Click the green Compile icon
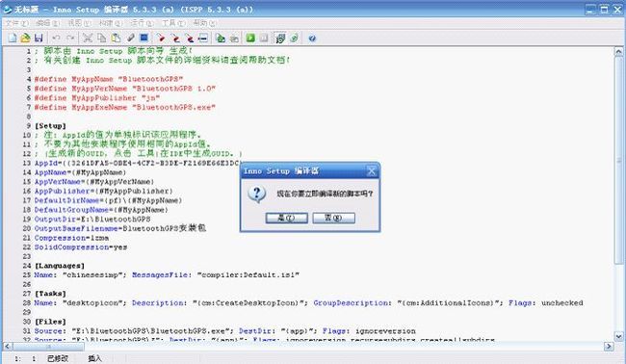This screenshot has width=626, height=364. click(x=221, y=39)
